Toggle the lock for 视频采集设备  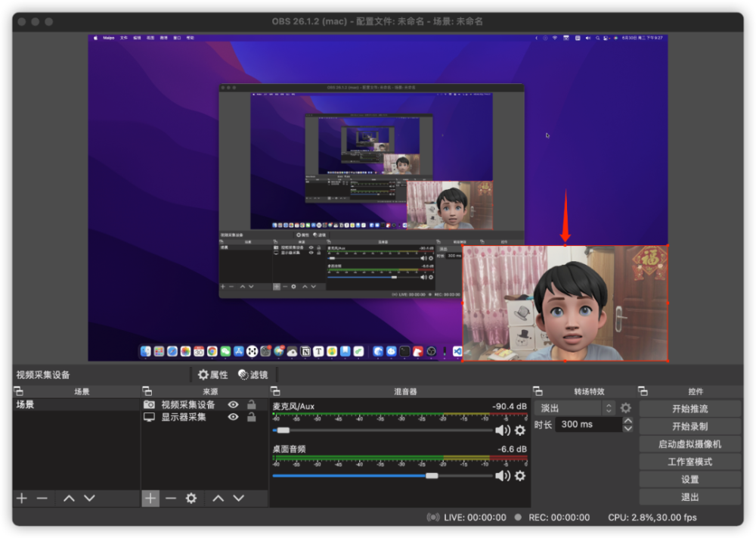click(x=252, y=404)
